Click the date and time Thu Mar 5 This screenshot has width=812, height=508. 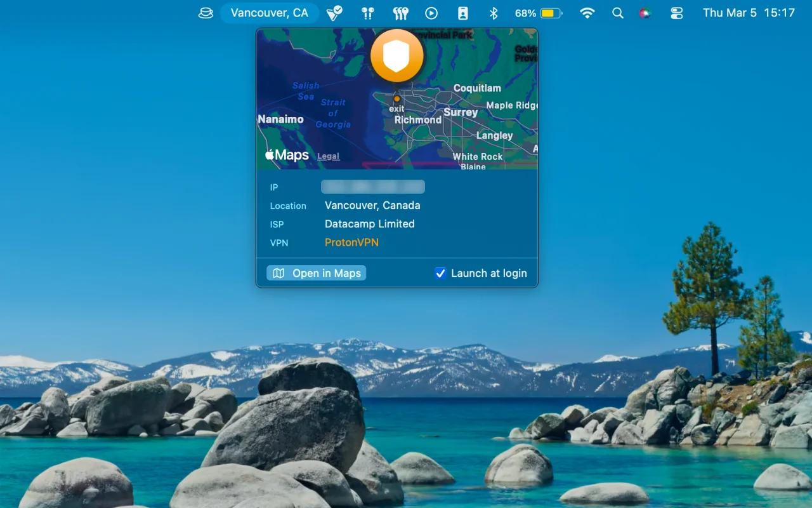(x=749, y=13)
